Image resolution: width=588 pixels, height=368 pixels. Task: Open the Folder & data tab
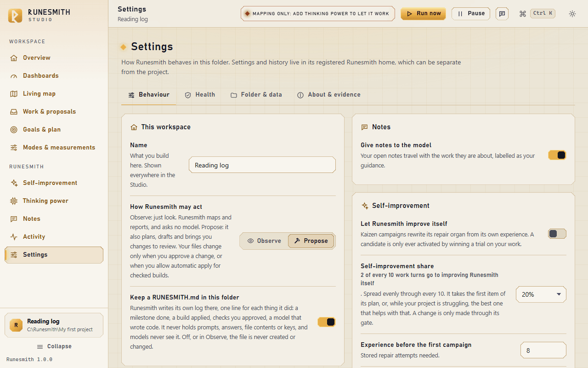coord(256,95)
